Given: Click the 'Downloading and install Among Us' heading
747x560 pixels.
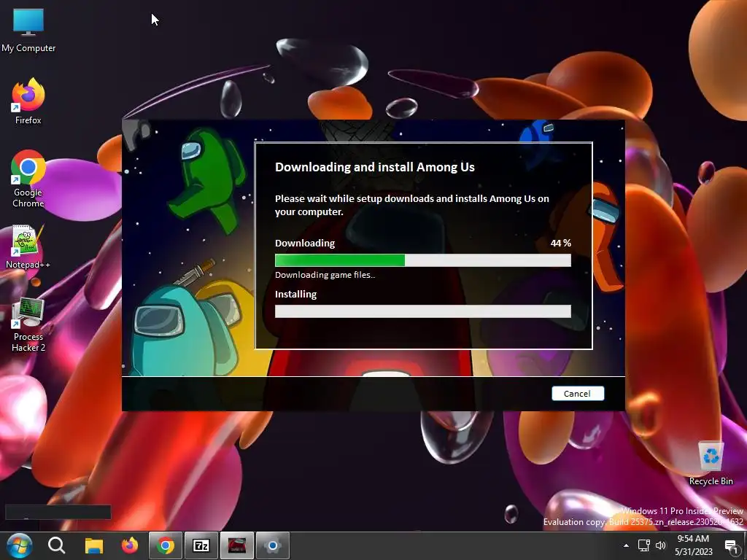Looking at the screenshot, I should [x=375, y=167].
